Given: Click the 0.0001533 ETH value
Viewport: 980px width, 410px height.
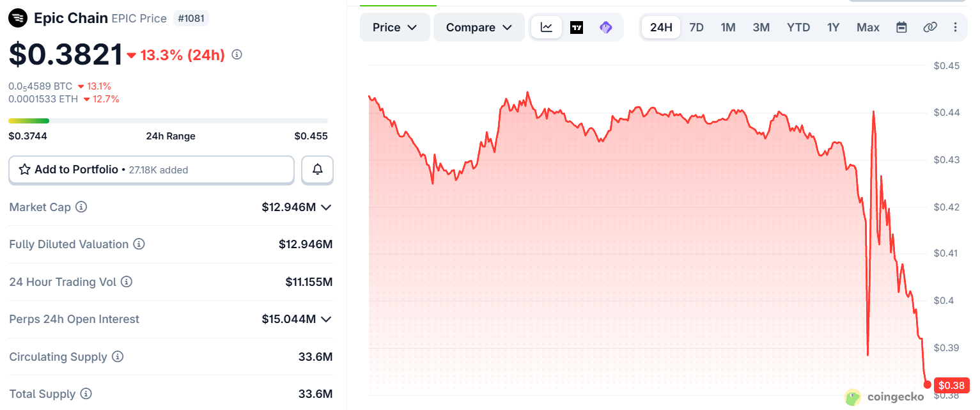Looking at the screenshot, I should coord(43,99).
